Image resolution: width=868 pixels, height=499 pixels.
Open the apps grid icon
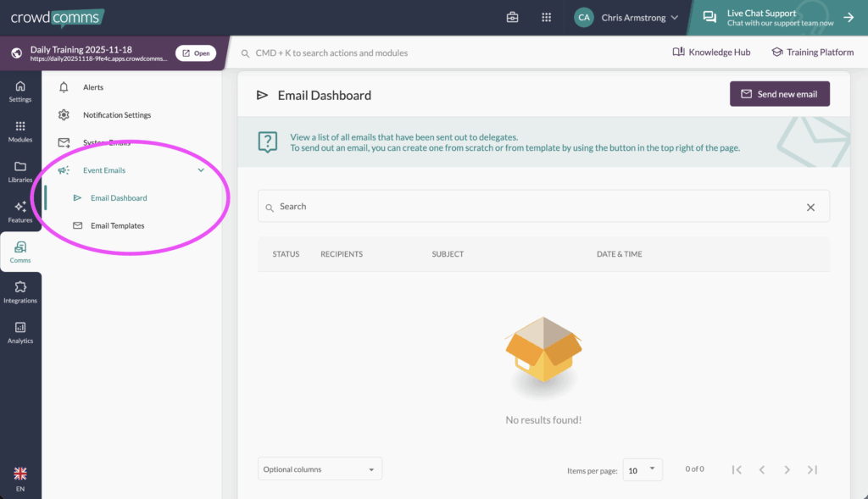[547, 17]
